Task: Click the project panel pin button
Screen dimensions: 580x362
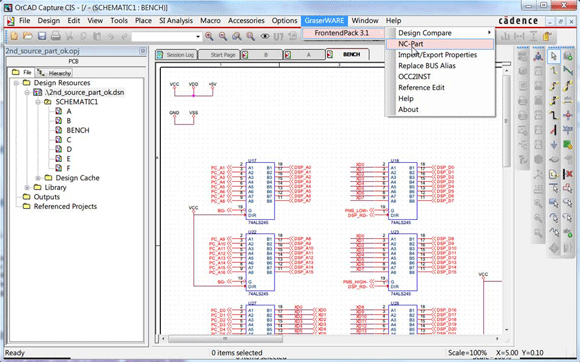Action: pos(142,51)
